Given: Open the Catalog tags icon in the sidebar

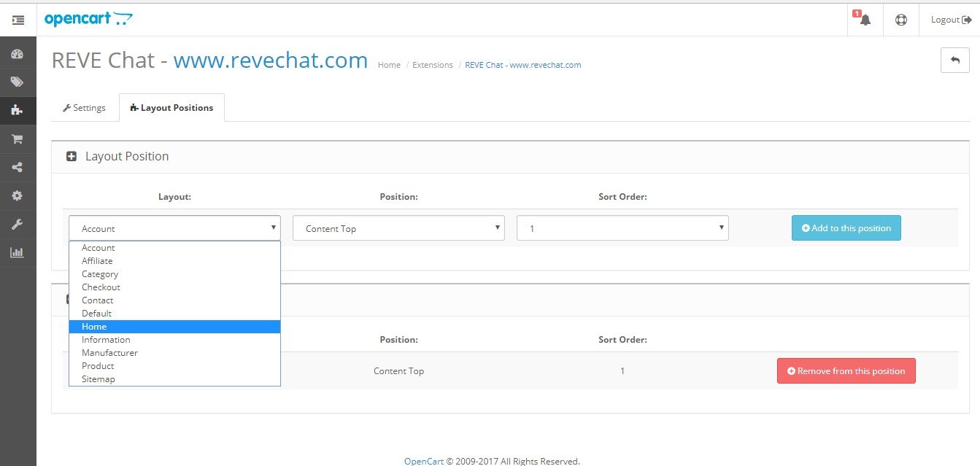Looking at the screenshot, I should [x=18, y=82].
